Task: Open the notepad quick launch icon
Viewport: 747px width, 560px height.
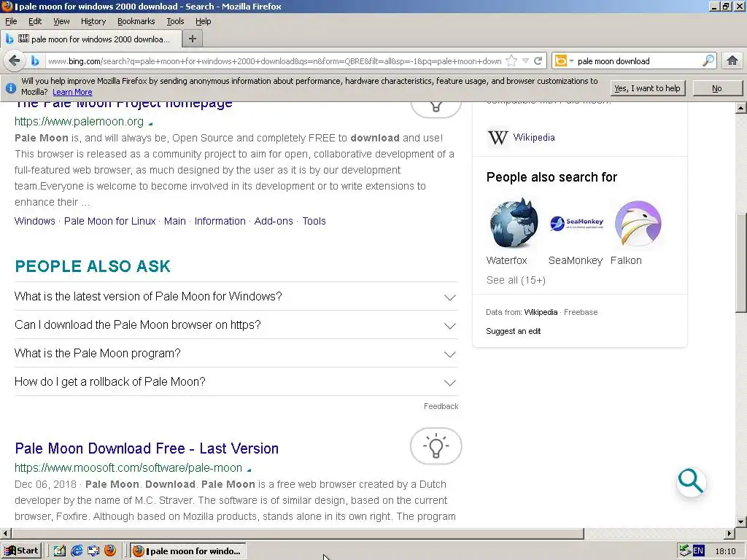Action: pyautogui.click(x=60, y=551)
